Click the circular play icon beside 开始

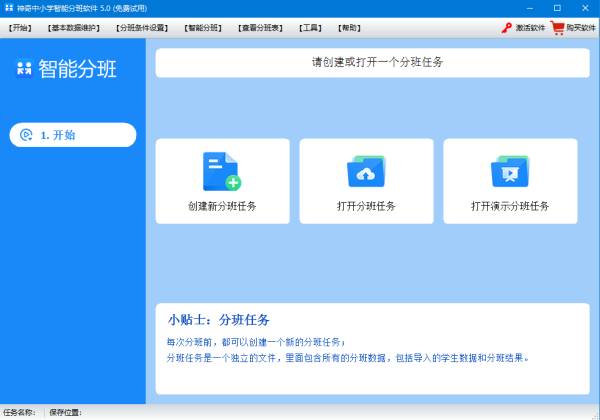click(x=26, y=135)
